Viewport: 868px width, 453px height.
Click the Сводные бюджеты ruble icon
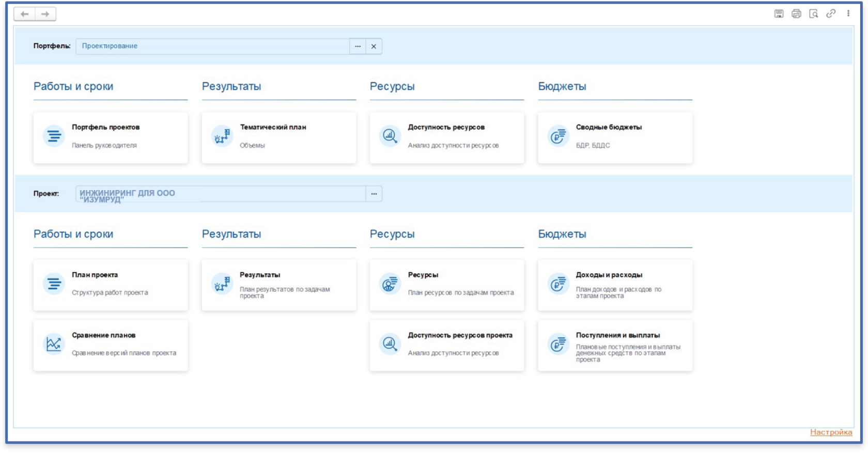tap(558, 136)
